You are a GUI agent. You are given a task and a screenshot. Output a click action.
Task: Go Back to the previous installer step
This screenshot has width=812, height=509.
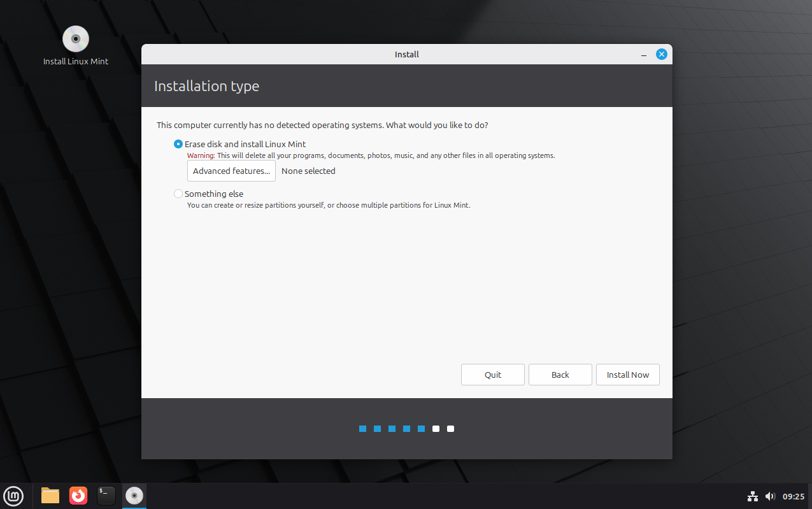560,375
